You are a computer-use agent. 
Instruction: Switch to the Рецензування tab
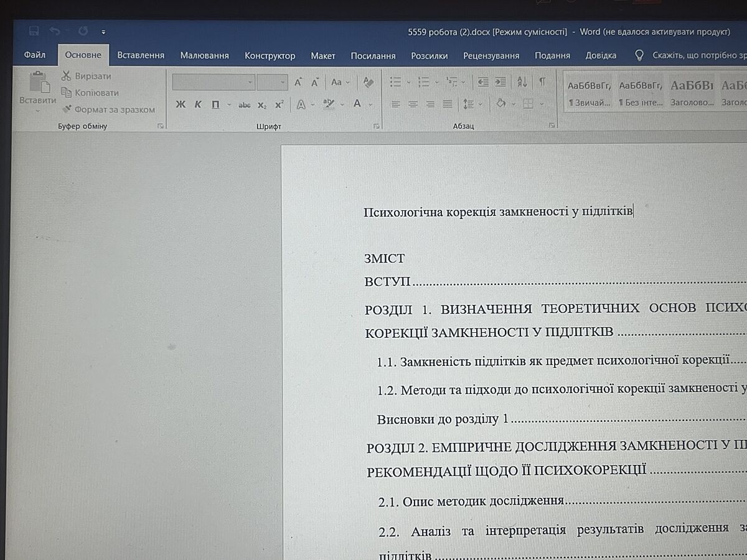tap(491, 55)
